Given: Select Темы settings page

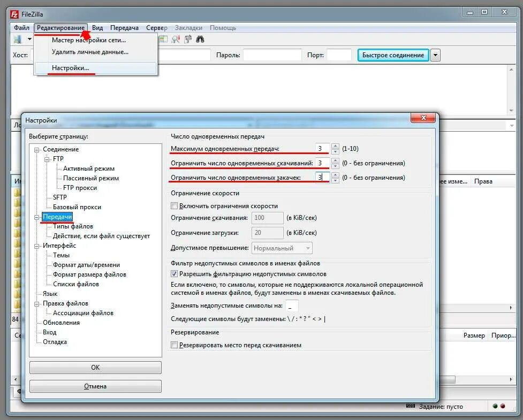Looking at the screenshot, I should coord(62,255).
